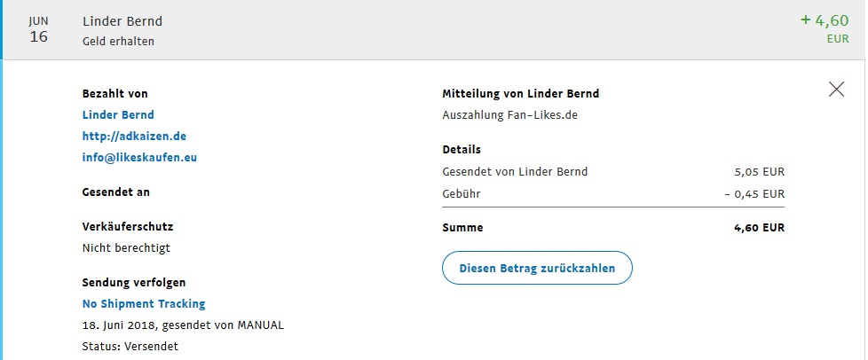Click the info@likeskaufen.eu email link
The image size is (868, 360).
(x=139, y=158)
